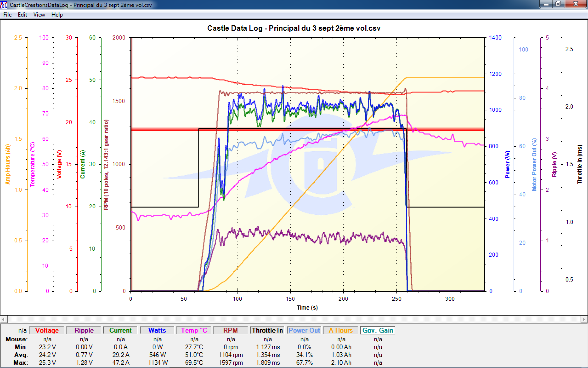This screenshot has width=588, height=368.
Task: Click the Max RPM value 1597 rpm
Action: pos(231,362)
